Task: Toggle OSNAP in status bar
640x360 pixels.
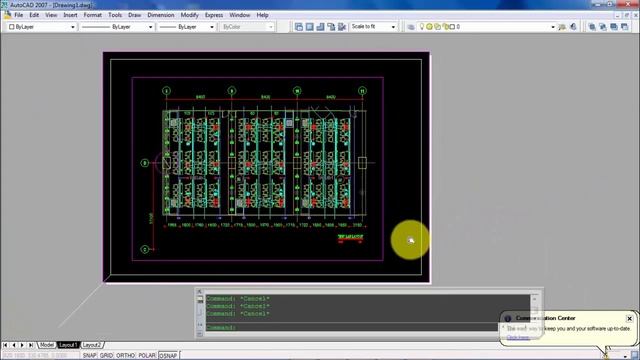Action: click(x=168, y=356)
